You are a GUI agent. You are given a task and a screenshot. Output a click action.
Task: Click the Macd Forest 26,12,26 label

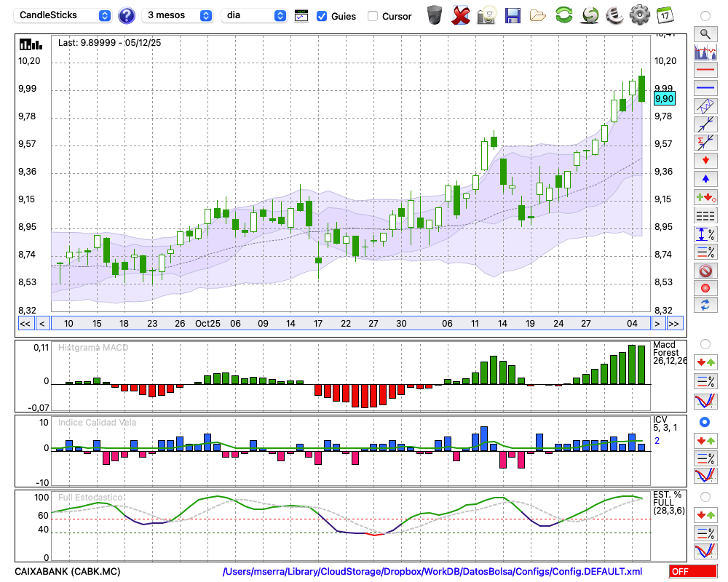point(669,353)
